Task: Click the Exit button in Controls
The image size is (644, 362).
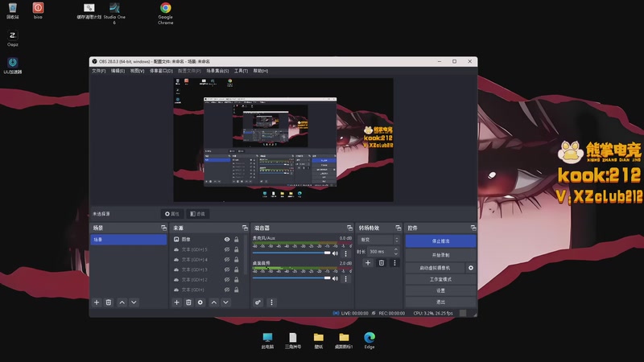Action: 440,302
